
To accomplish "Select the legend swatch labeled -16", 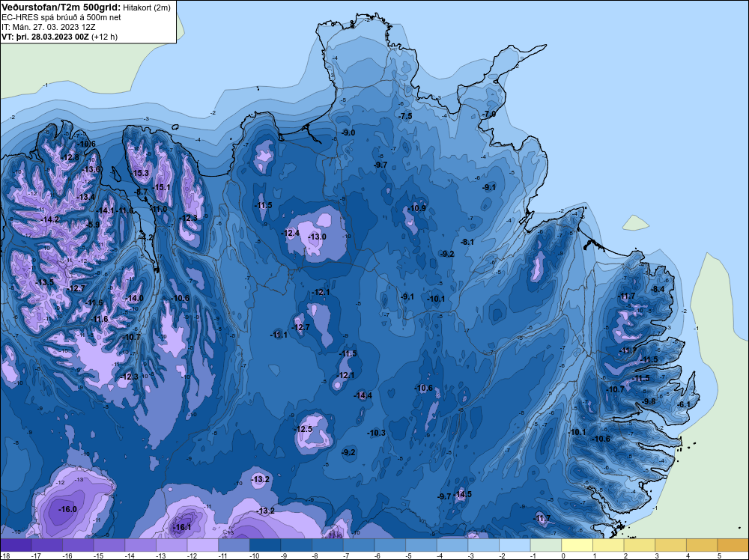I will point(78,545).
